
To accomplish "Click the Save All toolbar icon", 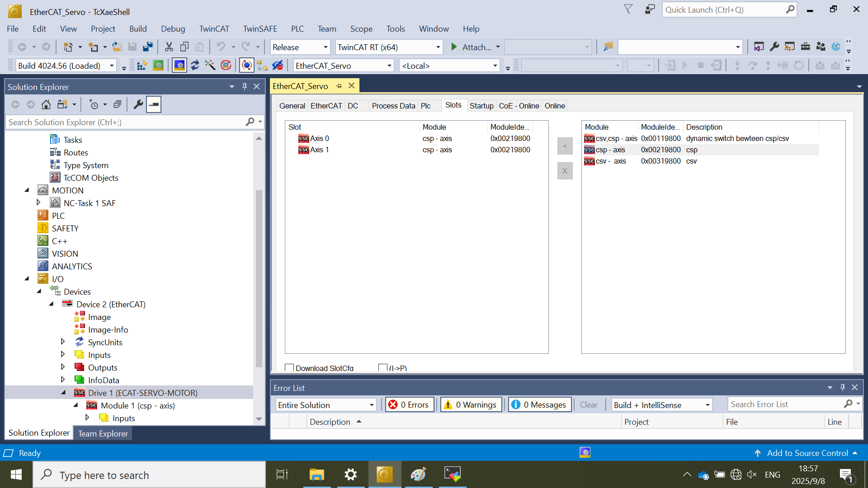I will pyautogui.click(x=148, y=47).
